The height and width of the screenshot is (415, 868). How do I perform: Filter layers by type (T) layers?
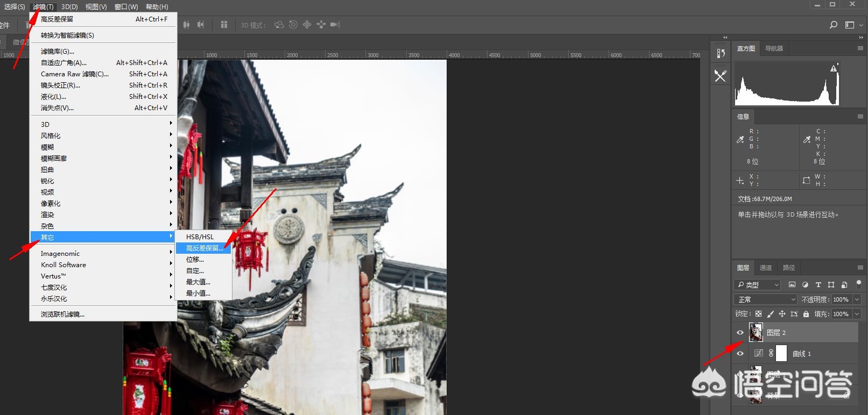818,284
